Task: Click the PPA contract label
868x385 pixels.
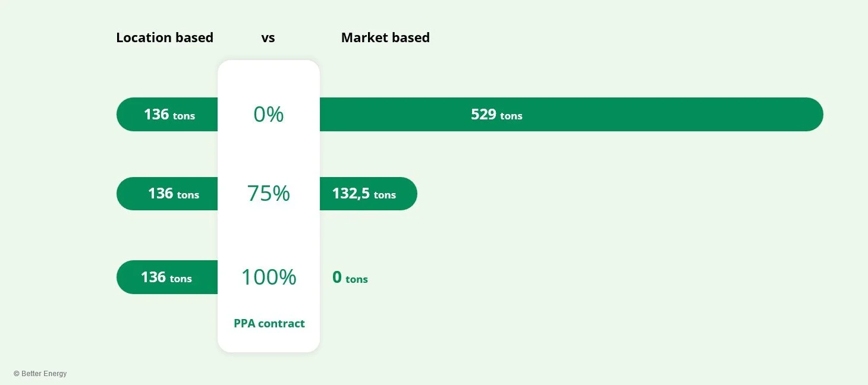Action: click(269, 323)
